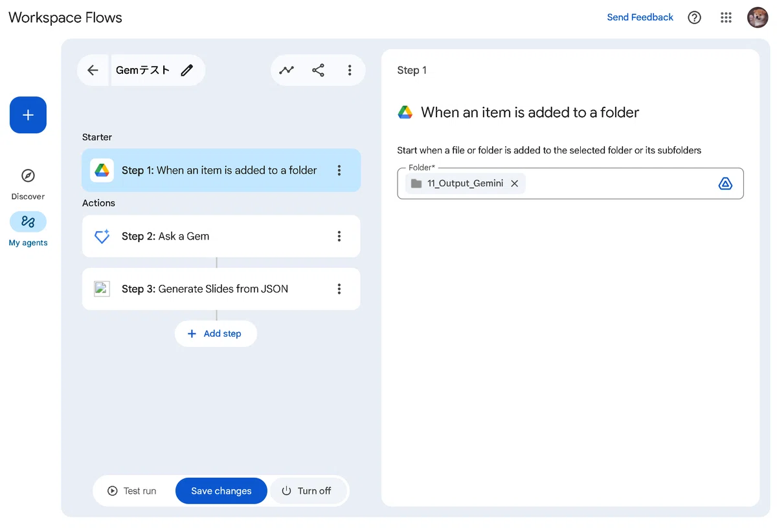Turn off the flow
Screen dimensions: 777x532
tap(307, 491)
